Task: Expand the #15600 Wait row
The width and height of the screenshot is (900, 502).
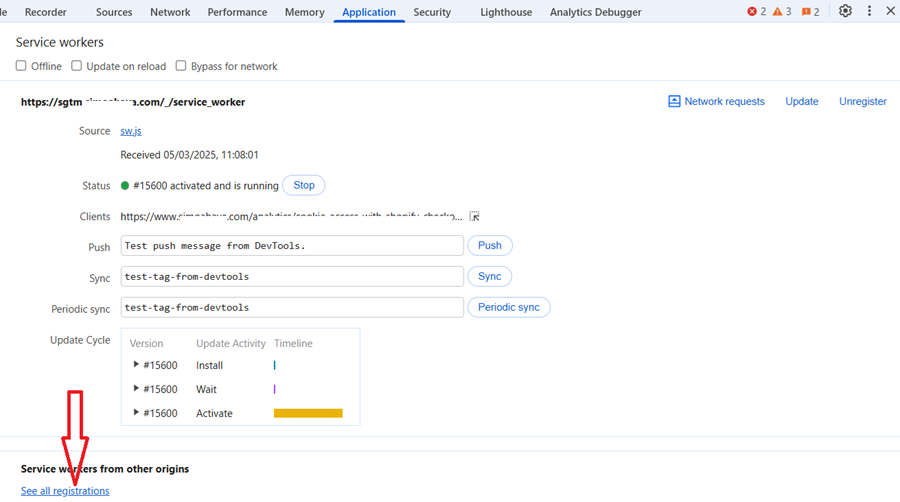Action: point(136,388)
